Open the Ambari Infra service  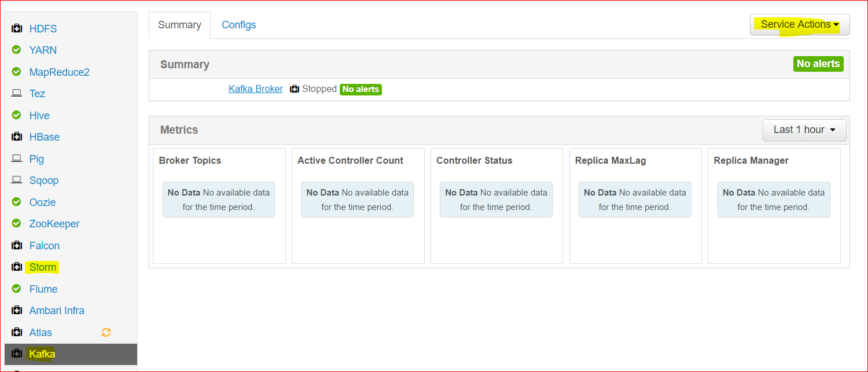pos(57,311)
